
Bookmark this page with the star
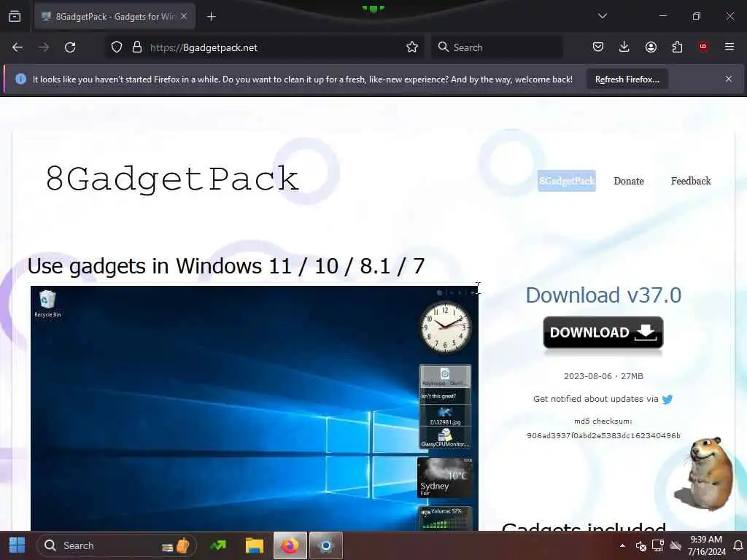(x=412, y=47)
